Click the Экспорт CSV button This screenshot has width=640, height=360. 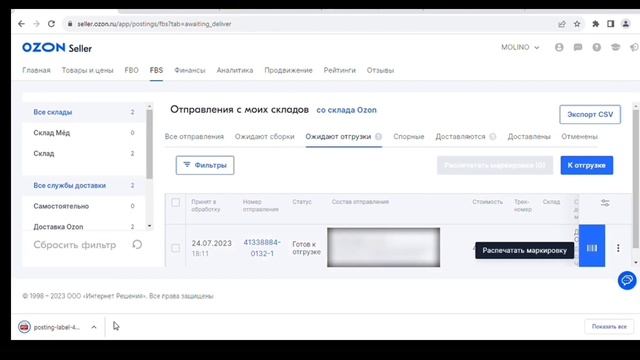pos(590,114)
